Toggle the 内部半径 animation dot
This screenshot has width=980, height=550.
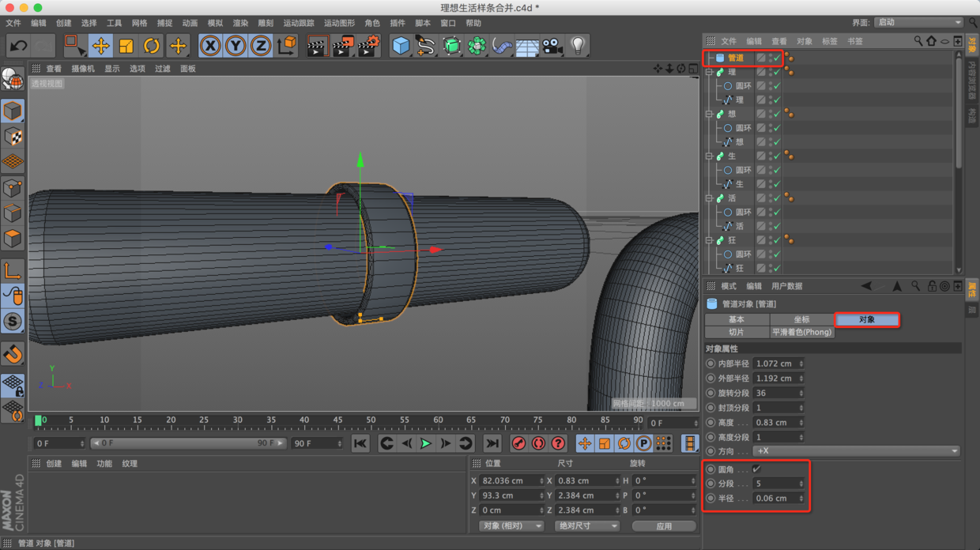click(x=710, y=364)
